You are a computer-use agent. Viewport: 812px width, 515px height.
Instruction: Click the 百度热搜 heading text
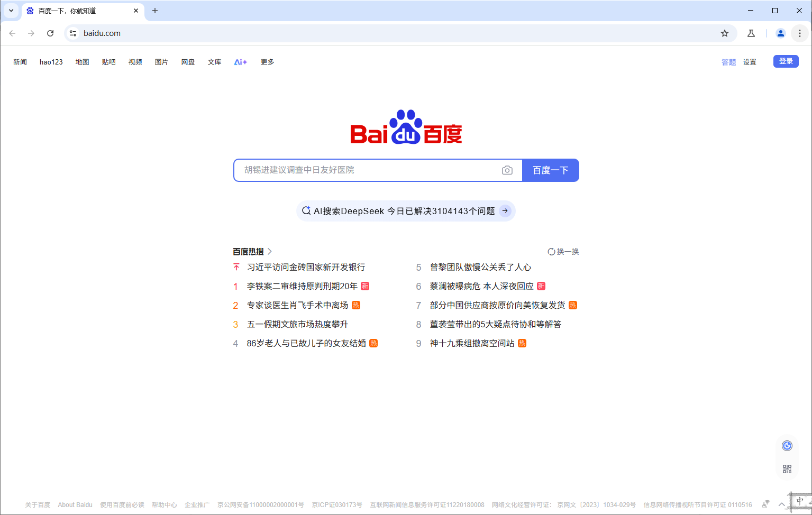pyautogui.click(x=248, y=252)
